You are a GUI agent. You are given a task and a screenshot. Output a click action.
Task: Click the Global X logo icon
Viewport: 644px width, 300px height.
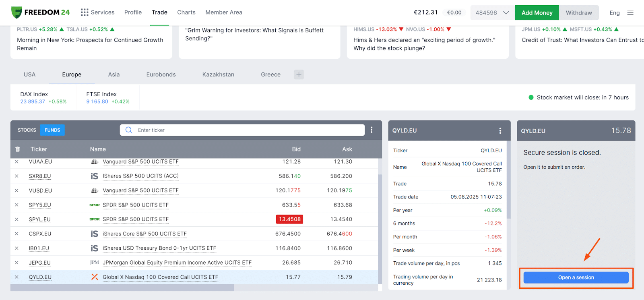(x=95, y=277)
